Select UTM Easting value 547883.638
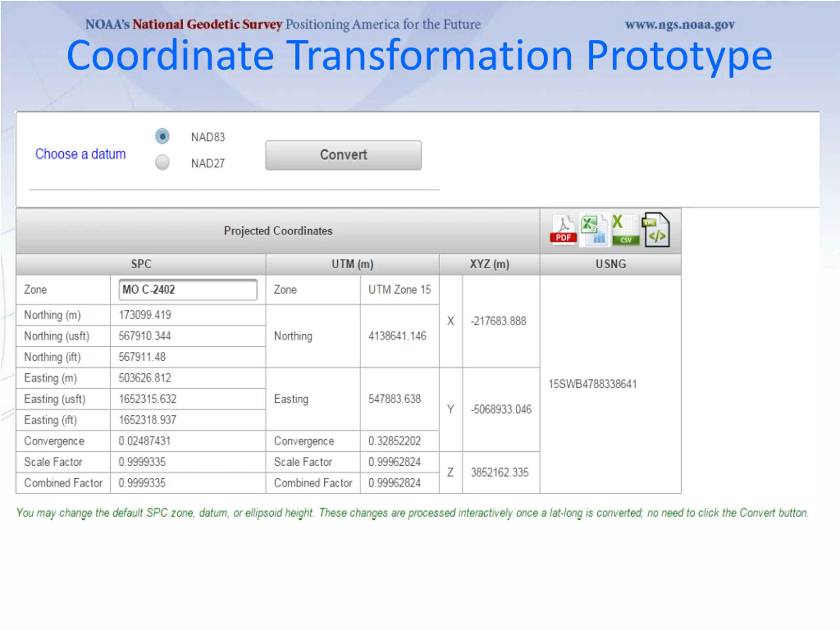This screenshot has width=840, height=630. (394, 399)
